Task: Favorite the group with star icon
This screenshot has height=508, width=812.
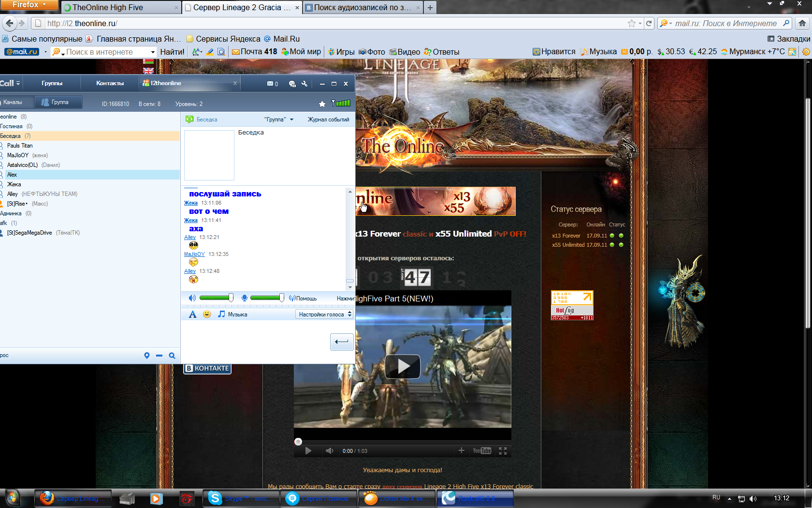Action: 322,104
